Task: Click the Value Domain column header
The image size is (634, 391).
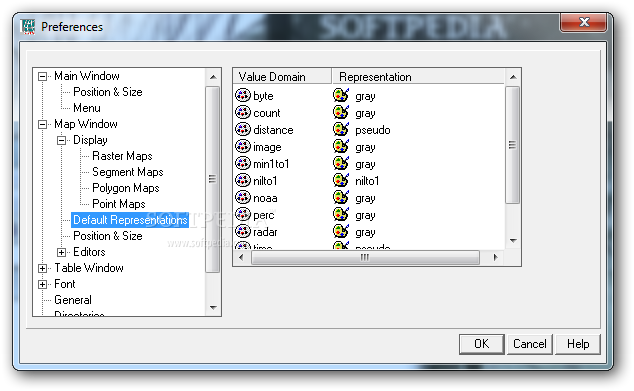Action: click(x=282, y=76)
